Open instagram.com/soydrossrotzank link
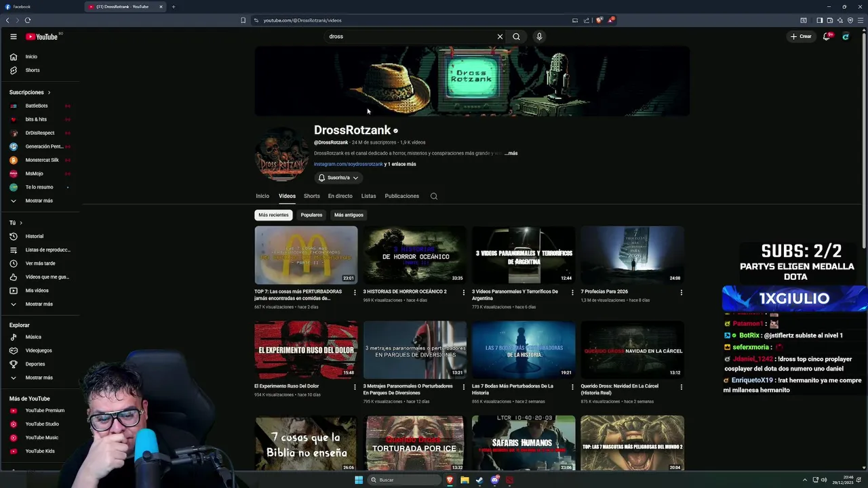Screen dimensions: 868x488 click(349, 164)
